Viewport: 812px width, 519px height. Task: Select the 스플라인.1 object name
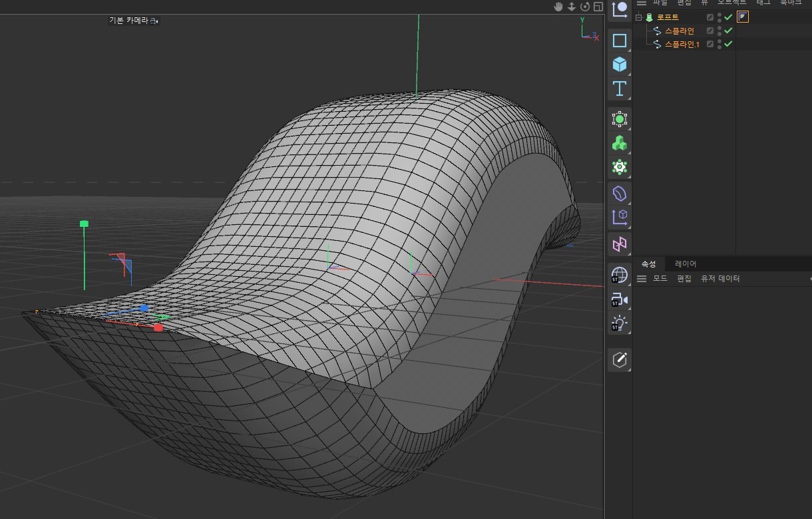[x=682, y=44]
